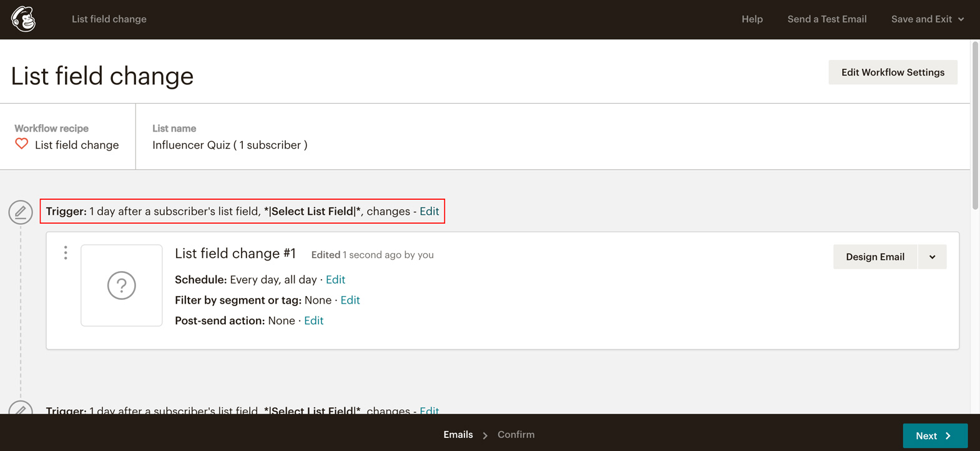Go to the Confirm step
Viewport: 980px width, 451px height.
tap(516, 435)
